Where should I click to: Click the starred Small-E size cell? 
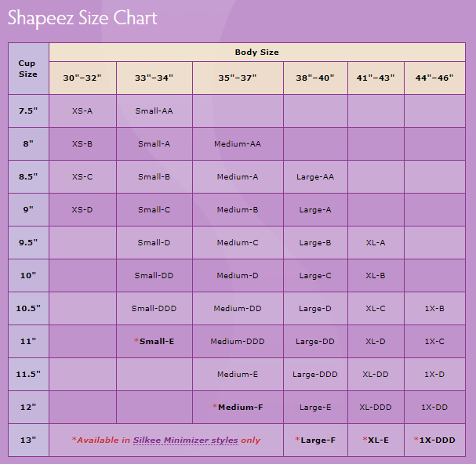pos(154,342)
